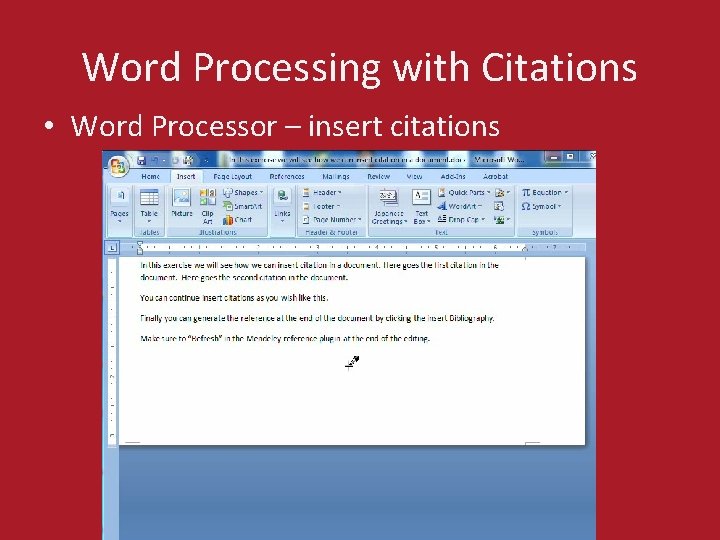
Task: Minimize the Word window
Action: [x=554, y=157]
